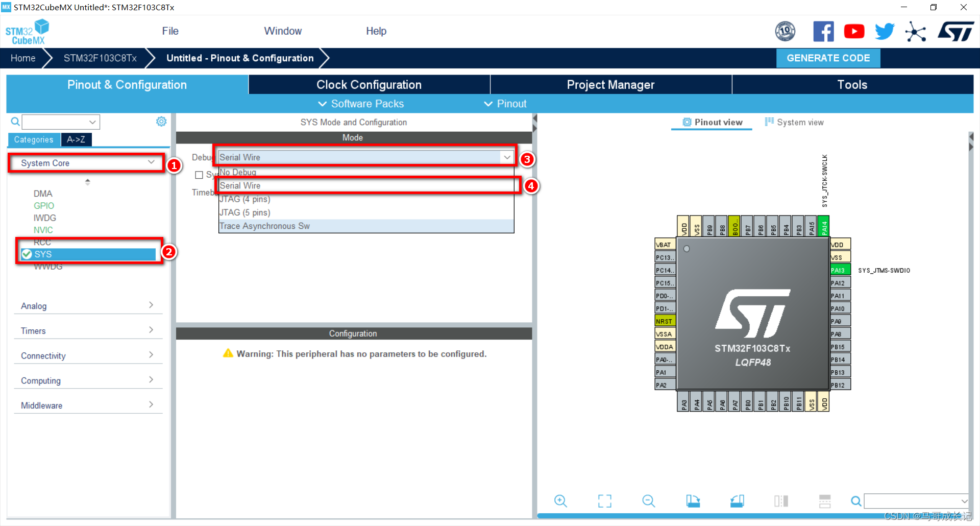Expand the Middleware category
980x526 pixels.
click(x=88, y=405)
